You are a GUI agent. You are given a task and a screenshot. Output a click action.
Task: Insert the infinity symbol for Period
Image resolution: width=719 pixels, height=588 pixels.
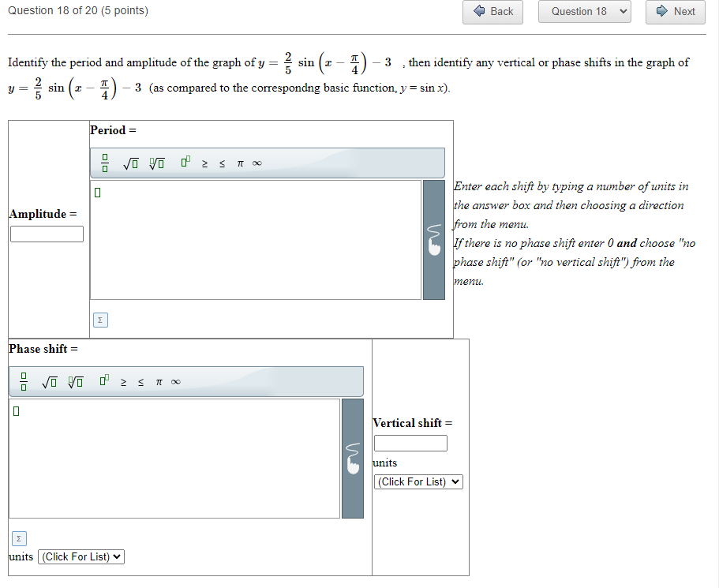click(256, 163)
